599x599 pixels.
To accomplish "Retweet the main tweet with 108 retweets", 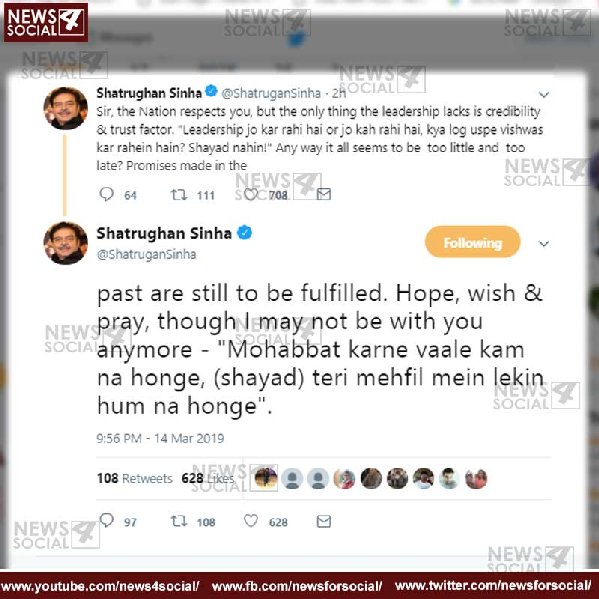I will click(178, 521).
